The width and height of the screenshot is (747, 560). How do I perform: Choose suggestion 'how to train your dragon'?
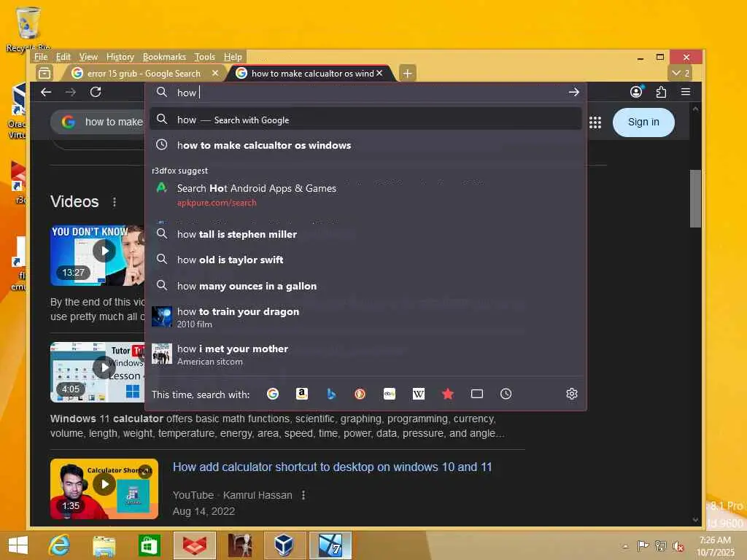coord(366,317)
